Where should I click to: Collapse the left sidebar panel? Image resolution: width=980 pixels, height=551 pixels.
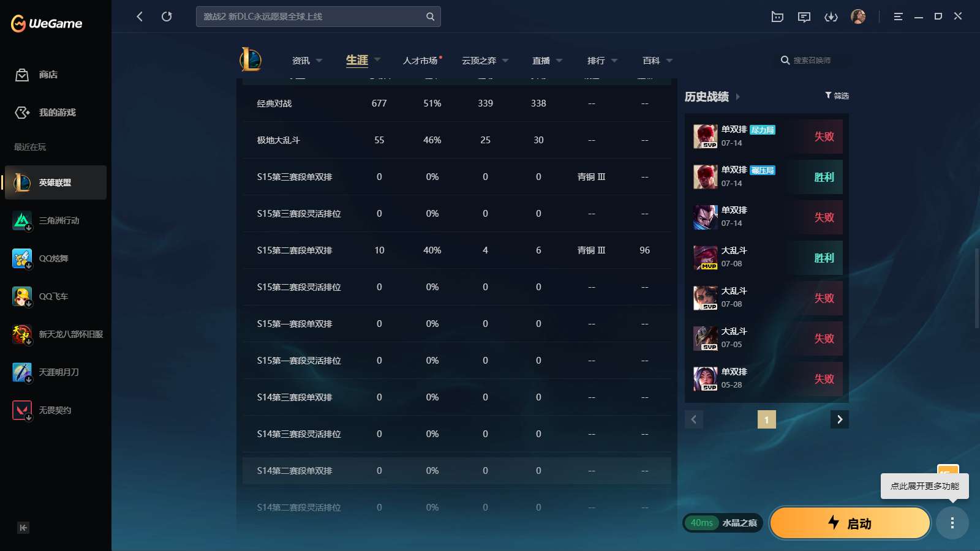pyautogui.click(x=23, y=528)
